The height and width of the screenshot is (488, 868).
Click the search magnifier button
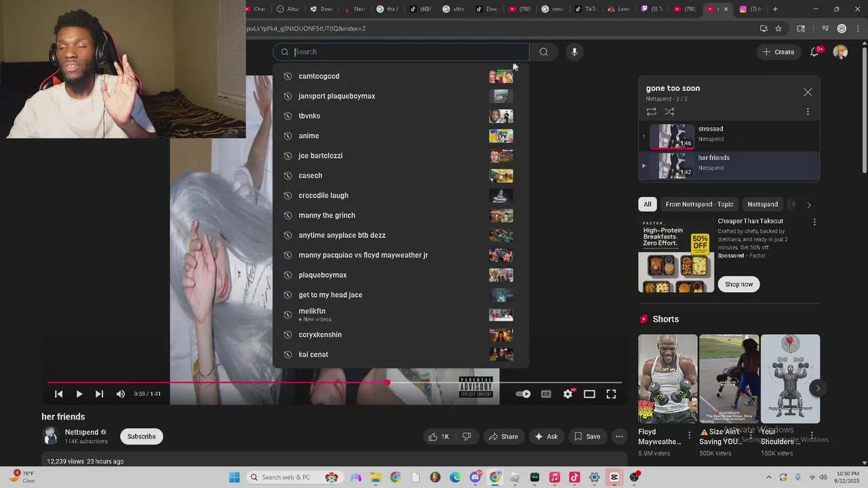(x=543, y=52)
